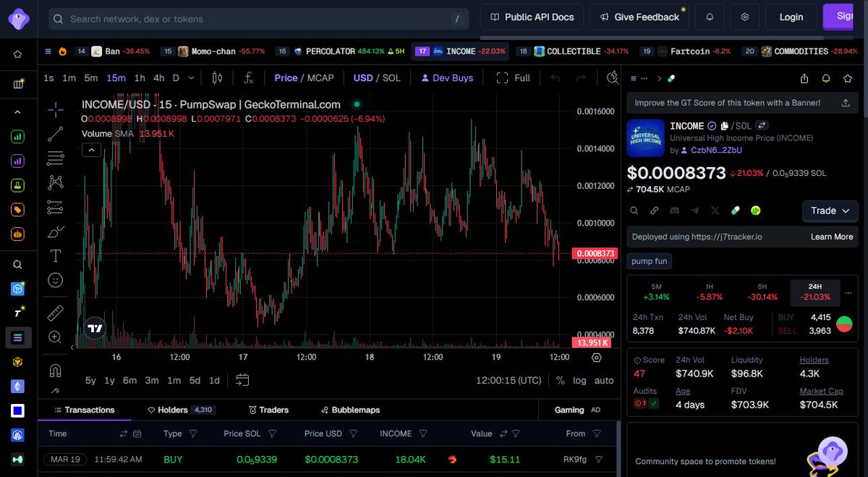The image size is (868, 477).
Task: Select the Ethereum network icon in sidebar
Action: pos(17,386)
